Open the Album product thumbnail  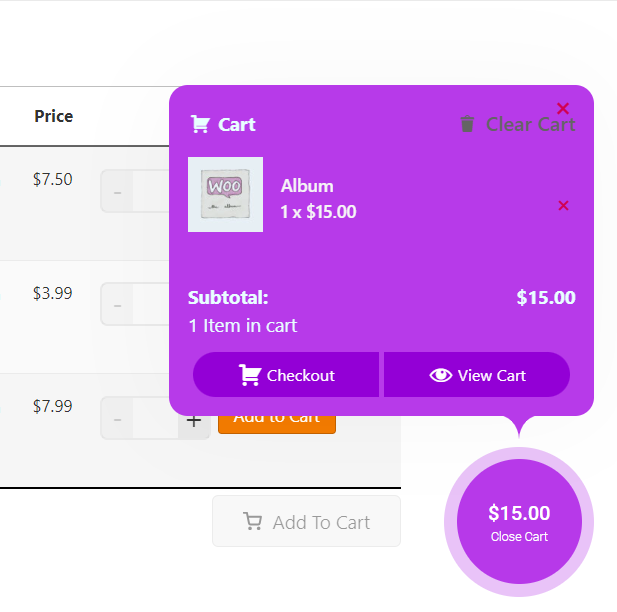point(225,194)
